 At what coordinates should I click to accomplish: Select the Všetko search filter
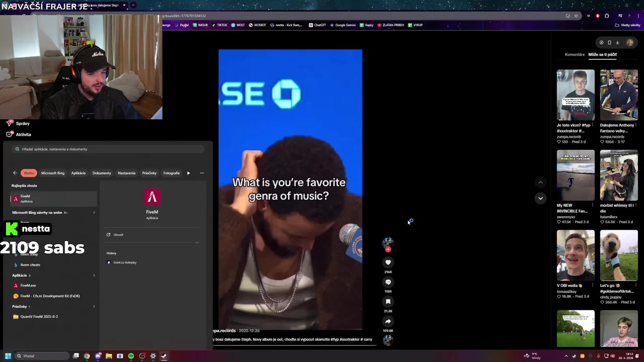click(x=29, y=173)
